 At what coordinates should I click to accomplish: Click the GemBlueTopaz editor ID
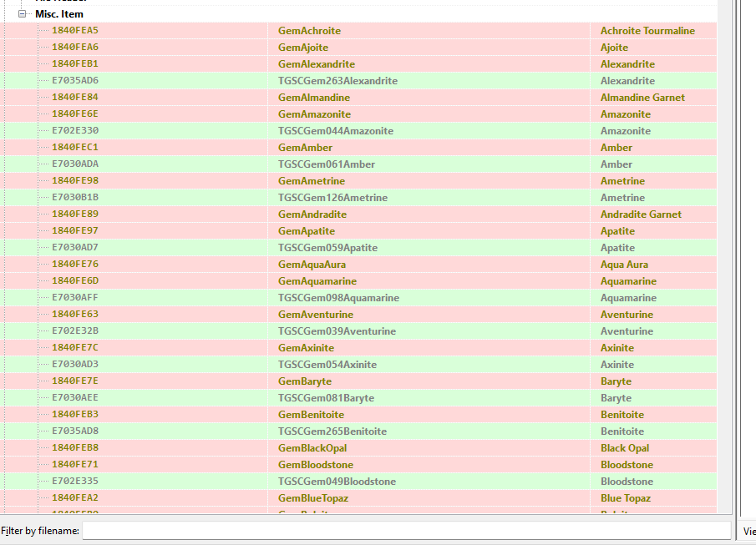tap(313, 498)
